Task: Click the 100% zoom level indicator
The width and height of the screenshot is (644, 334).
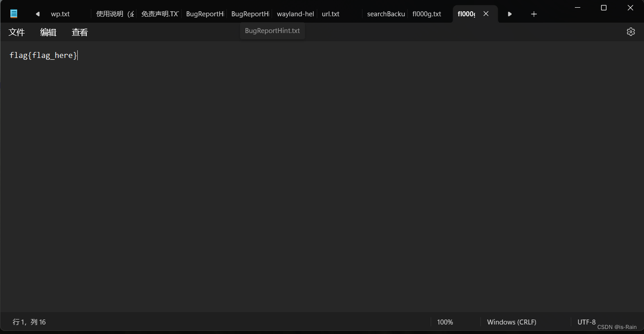Action: coord(445,322)
